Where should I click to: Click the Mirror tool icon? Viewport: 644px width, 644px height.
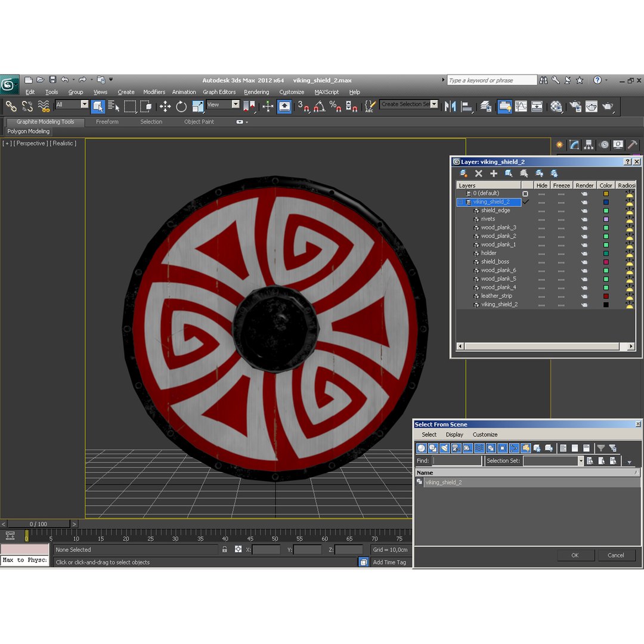[450, 107]
